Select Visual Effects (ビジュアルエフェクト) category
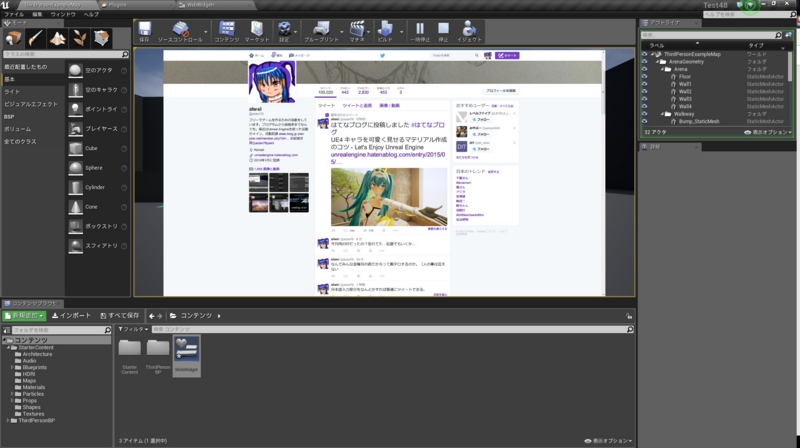The image size is (800, 448). (x=33, y=104)
